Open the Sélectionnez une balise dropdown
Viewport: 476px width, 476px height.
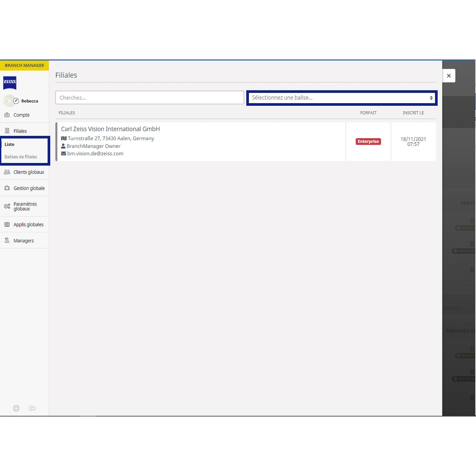(342, 98)
